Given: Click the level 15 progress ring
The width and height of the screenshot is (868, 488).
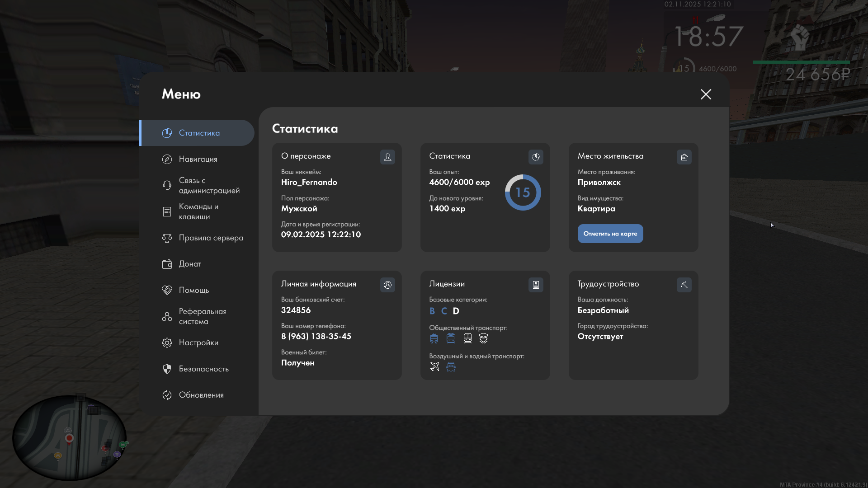Looking at the screenshot, I should pos(523,192).
